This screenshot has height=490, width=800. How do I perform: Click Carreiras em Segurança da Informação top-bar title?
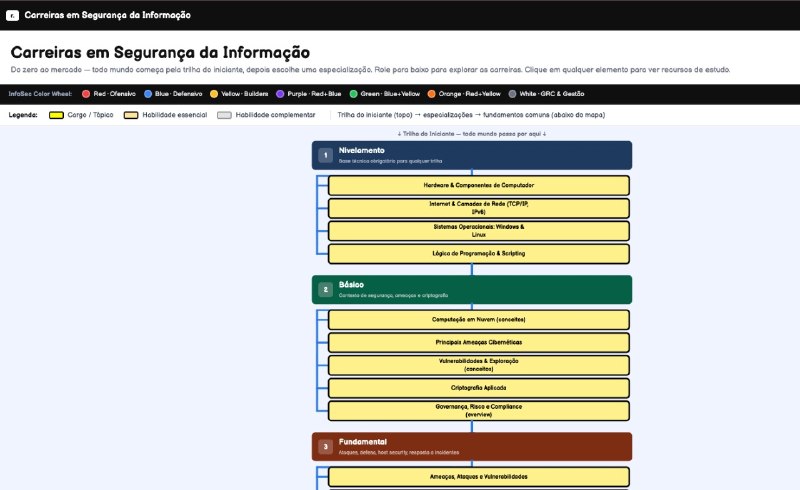pos(108,15)
